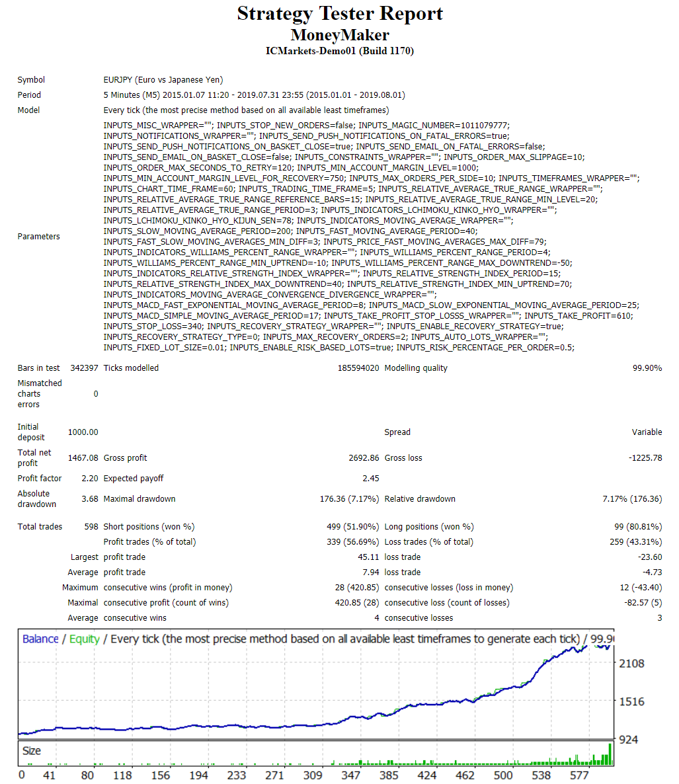This screenshot has height=784, width=679.
Task: Click the Long positions value 99 (80.81%)
Action: [x=638, y=526]
